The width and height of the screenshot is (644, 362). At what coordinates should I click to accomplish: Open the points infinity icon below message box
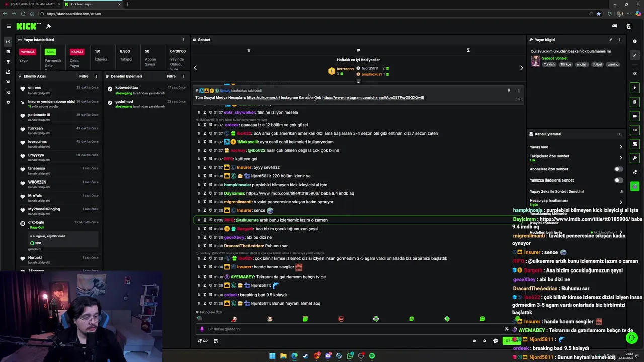202,341
